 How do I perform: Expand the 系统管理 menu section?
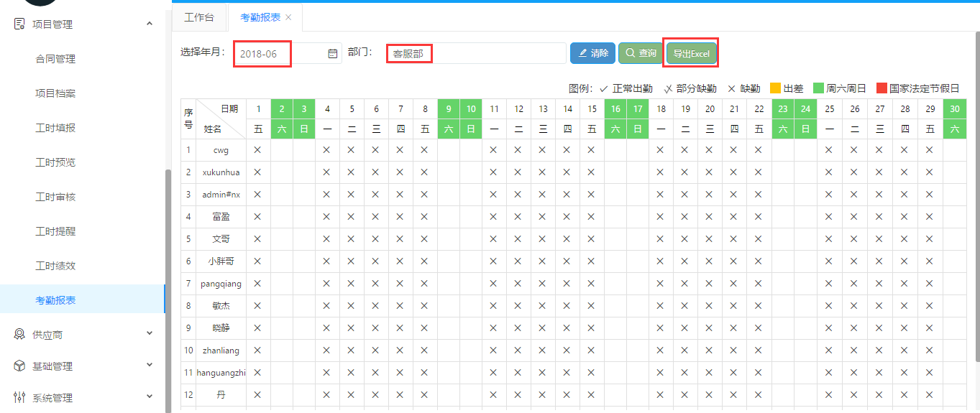[150, 396]
